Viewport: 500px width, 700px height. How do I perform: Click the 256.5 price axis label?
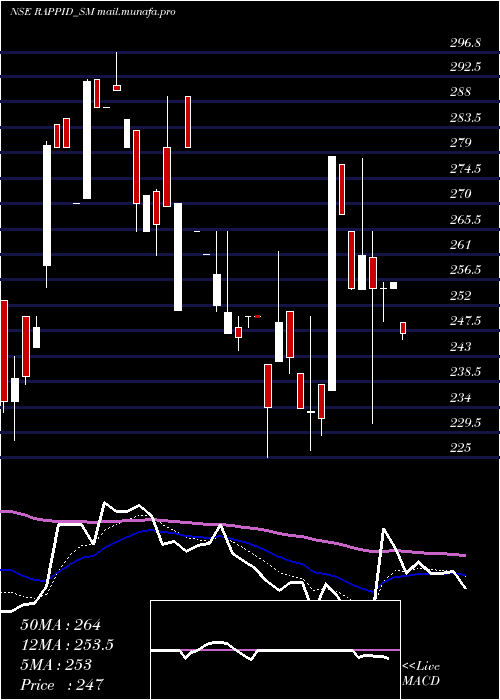click(465, 270)
